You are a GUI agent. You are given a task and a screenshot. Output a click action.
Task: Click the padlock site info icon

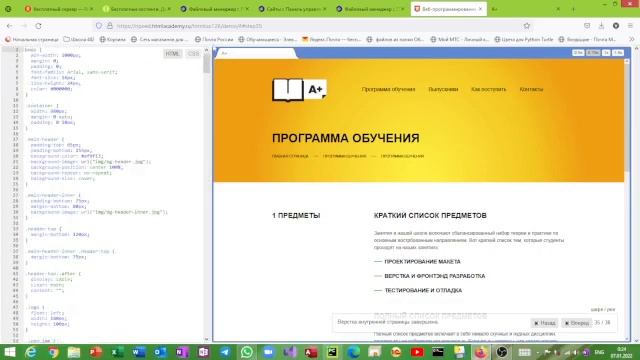point(109,26)
